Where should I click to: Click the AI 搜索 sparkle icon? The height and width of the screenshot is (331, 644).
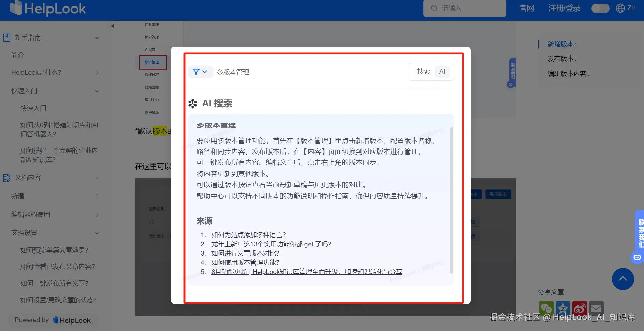coord(193,104)
